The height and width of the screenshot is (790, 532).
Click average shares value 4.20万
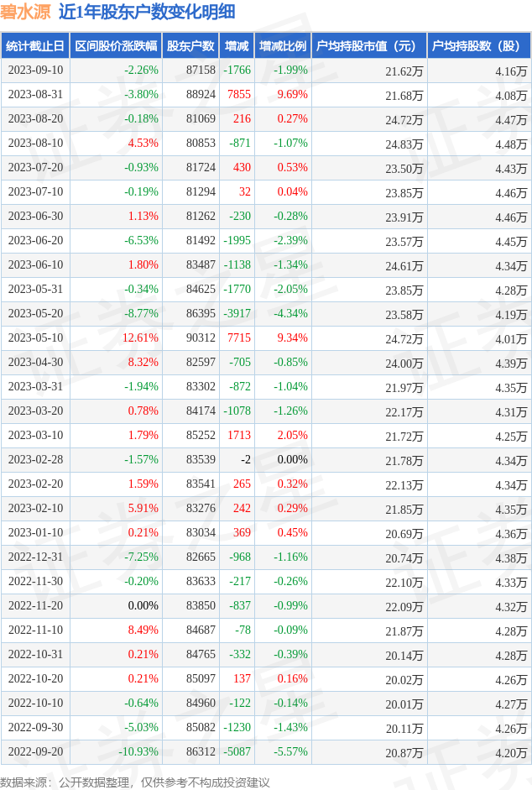coord(511,753)
